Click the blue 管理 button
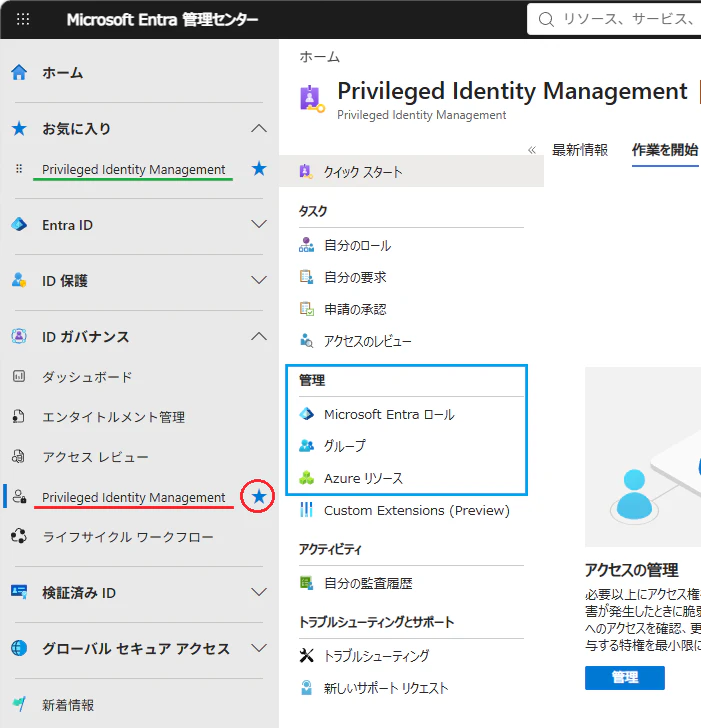The height and width of the screenshot is (728, 701). click(x=624, y=677)
